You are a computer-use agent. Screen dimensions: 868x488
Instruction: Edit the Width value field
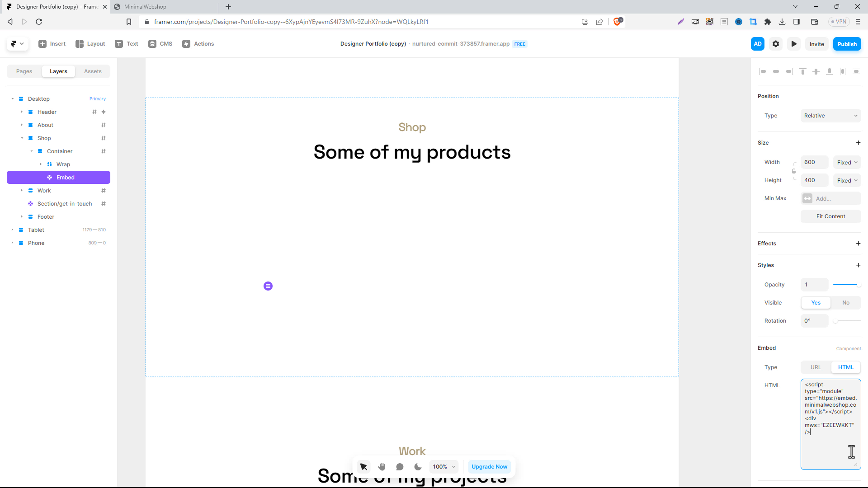coord(814,162)
